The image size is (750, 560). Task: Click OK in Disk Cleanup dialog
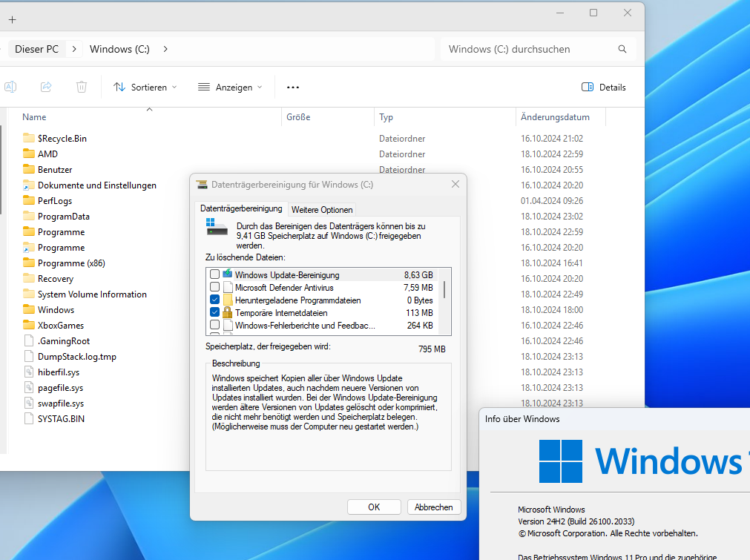(x=374, y=507)
